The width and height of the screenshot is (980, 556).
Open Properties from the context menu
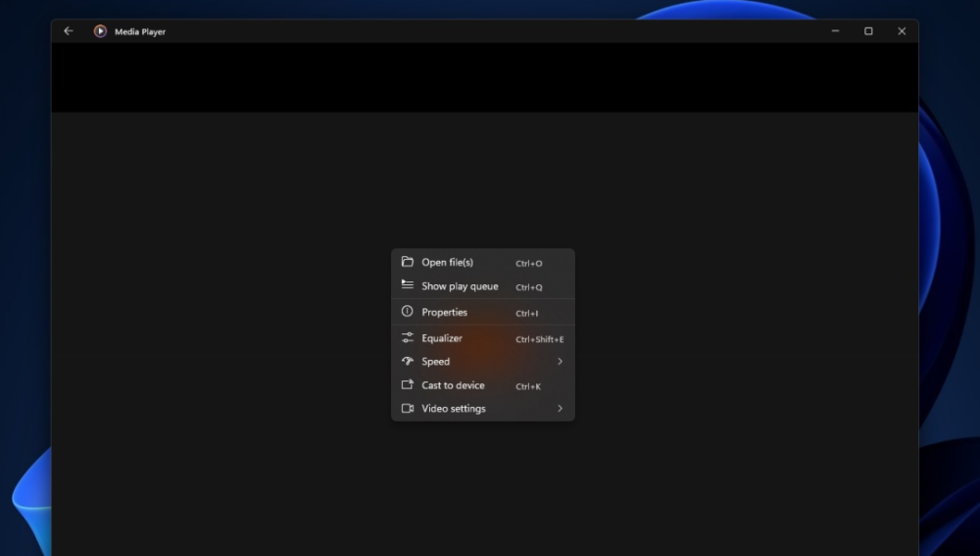[x=482, y=312]
